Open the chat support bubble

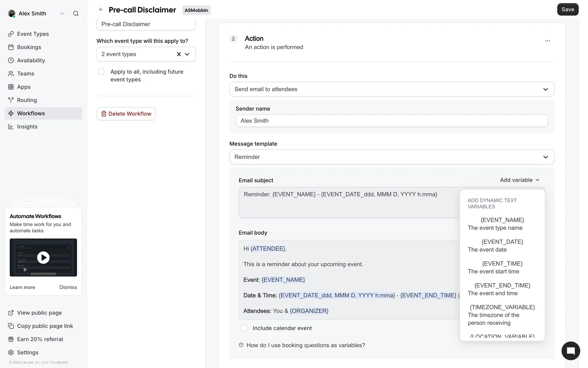(x=571, y=351)
